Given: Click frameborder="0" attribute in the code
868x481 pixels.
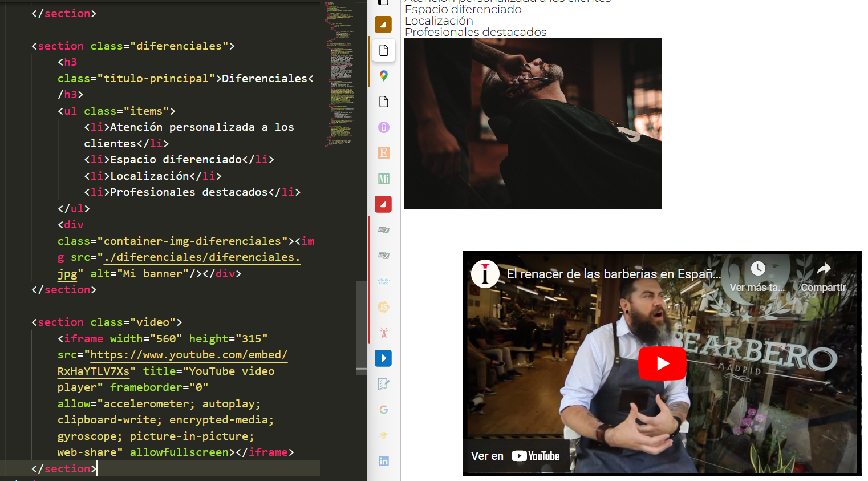Looking at the screenshot, I should [x=159, y=387].
